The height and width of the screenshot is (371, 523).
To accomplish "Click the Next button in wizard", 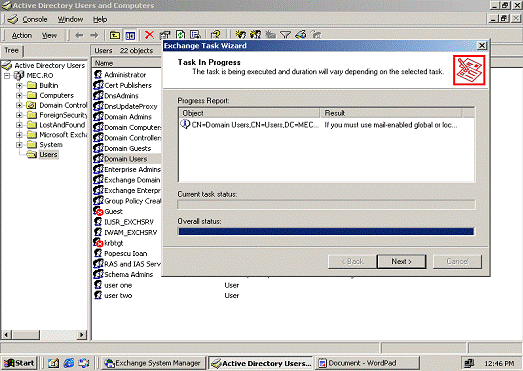I will 401,261.
